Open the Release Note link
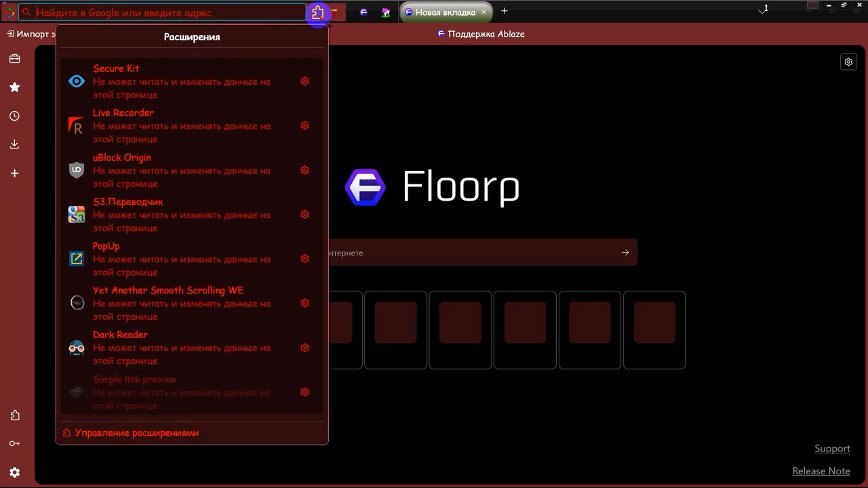 821,471
